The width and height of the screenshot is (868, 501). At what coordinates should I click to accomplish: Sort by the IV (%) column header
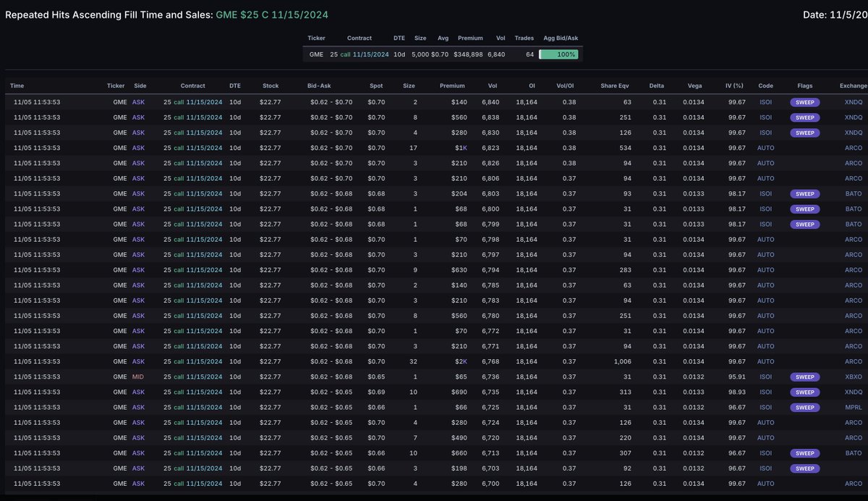point(735,86)
